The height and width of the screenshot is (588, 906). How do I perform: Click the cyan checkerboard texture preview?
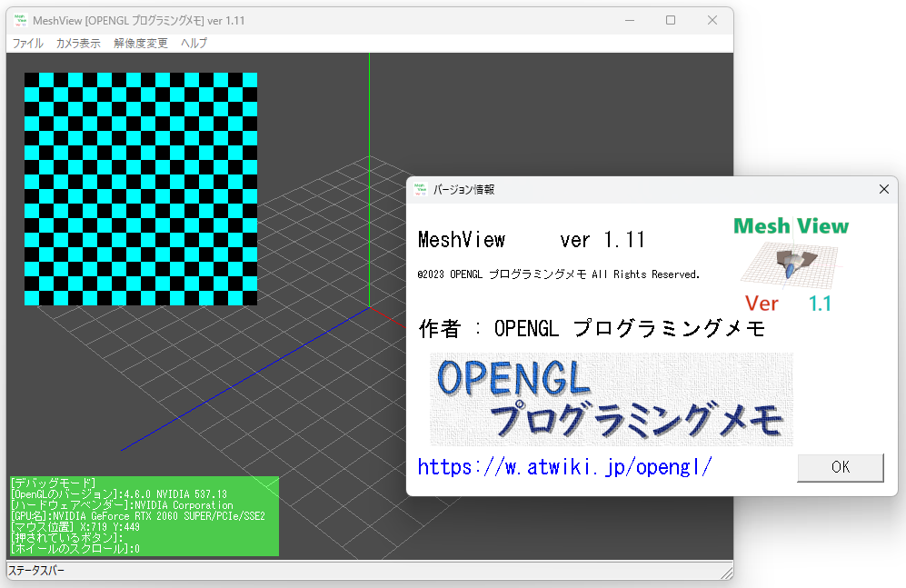(x=141, y=189)
